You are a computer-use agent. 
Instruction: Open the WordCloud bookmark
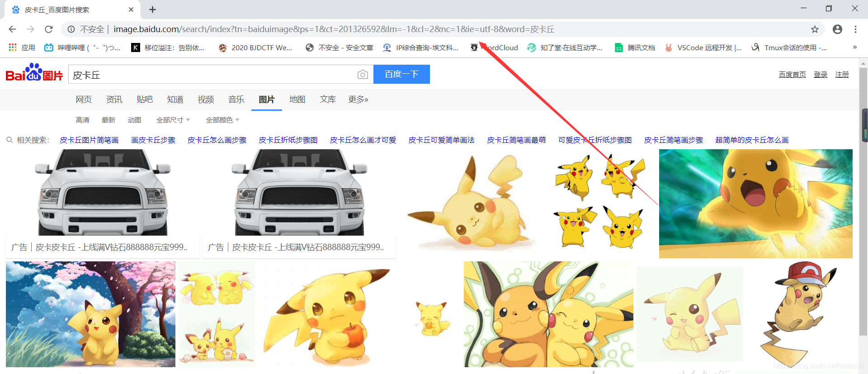494,47
